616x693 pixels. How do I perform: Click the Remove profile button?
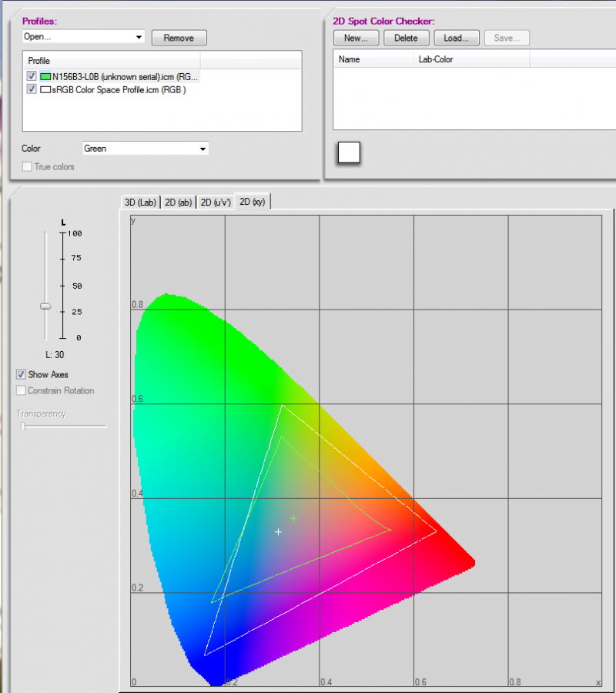pyautogui.click(x=179, y=38)
